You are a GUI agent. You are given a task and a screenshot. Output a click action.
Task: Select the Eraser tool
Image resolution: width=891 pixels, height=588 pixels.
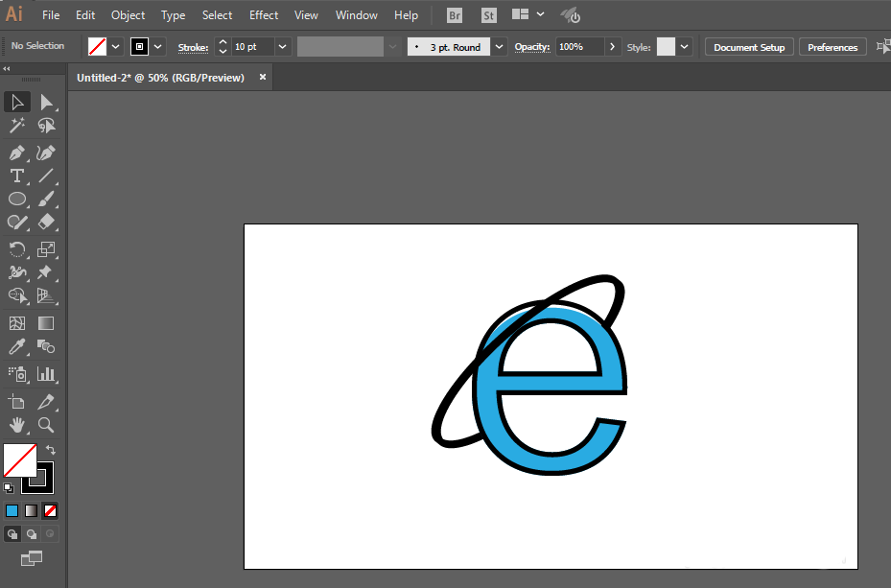[46, 222]
